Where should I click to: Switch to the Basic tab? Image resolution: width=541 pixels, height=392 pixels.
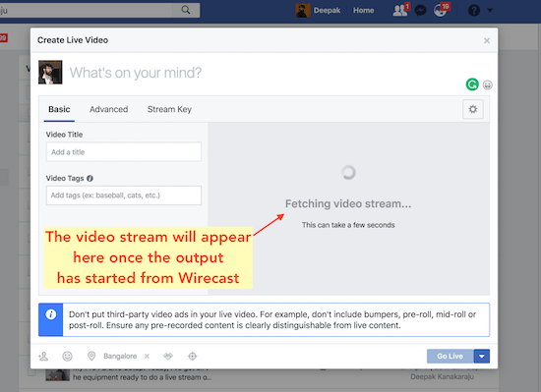(59, 109)
